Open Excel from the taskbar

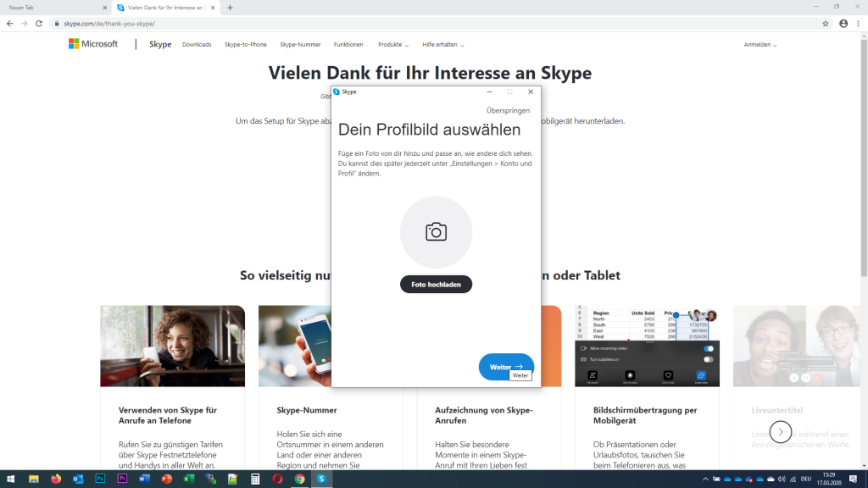(189, 480)
